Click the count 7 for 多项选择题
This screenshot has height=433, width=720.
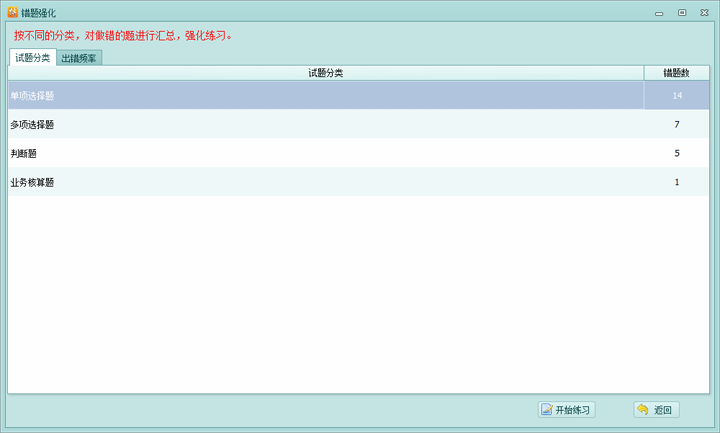tap(677, 125)
